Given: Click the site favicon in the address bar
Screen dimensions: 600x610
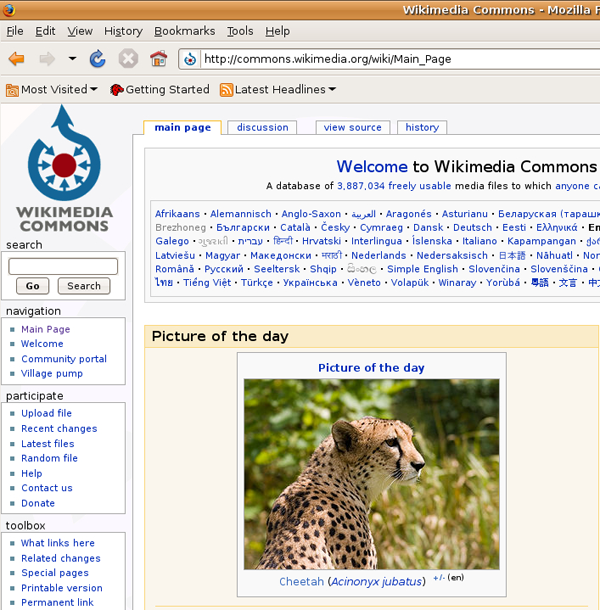Looking at the screenshot, I should pos(190,59).
